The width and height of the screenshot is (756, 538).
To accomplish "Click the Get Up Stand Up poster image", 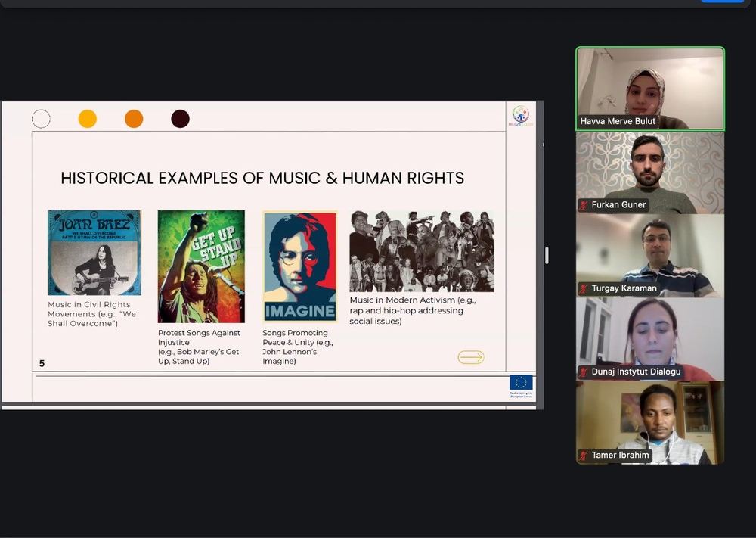I will coord(201,266).
